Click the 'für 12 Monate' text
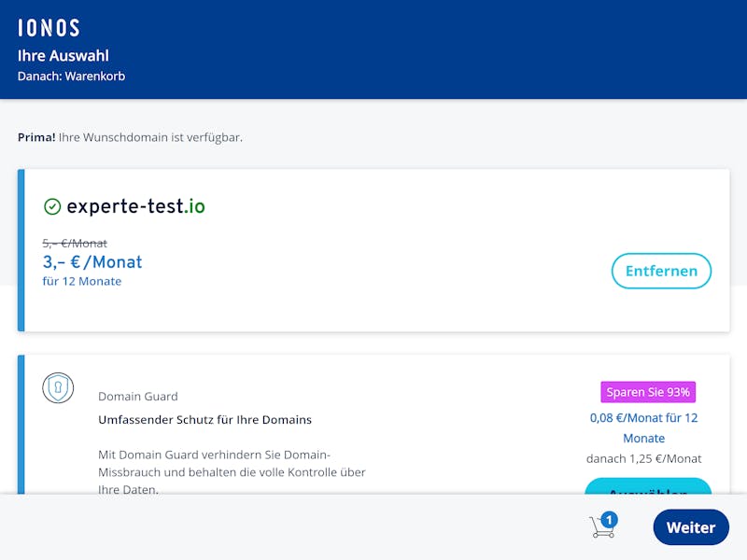Image resolution: width=747 pixels, height=560 pixels. coord(82,282)
